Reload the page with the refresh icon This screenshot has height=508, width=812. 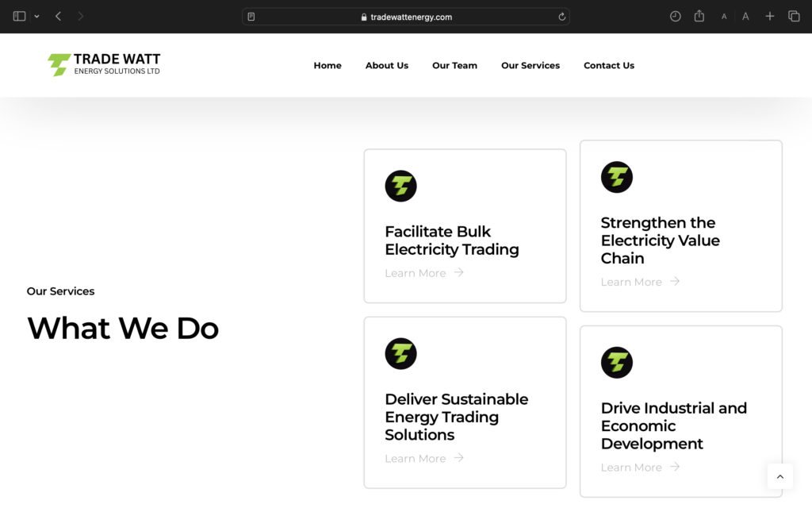(x=562, y=17)
